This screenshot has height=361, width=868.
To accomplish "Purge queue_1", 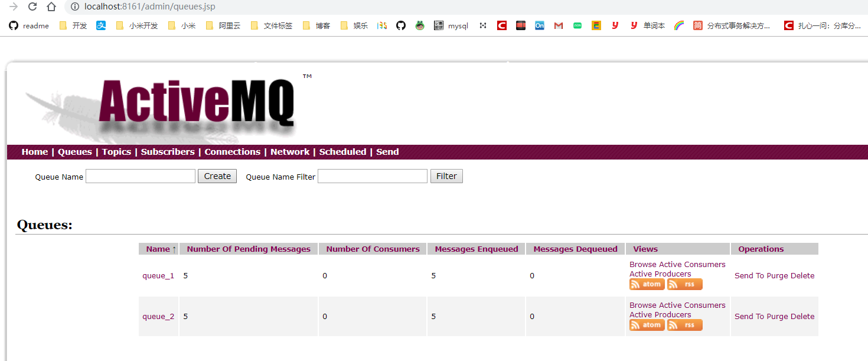I will pyautogui.click(x=777, y=276).
